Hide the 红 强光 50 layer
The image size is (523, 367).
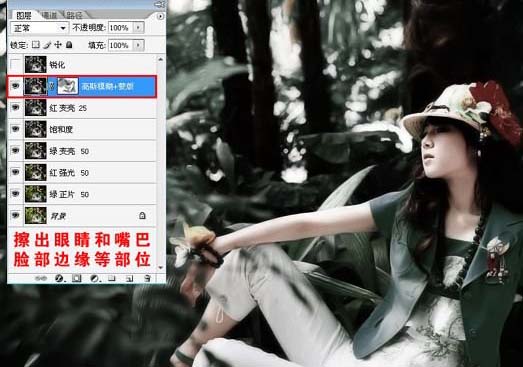(x=15, y=172)
